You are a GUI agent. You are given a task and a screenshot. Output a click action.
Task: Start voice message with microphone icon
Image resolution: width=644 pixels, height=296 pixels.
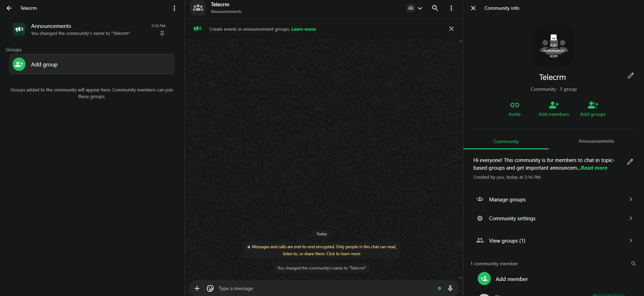point(450,288)
